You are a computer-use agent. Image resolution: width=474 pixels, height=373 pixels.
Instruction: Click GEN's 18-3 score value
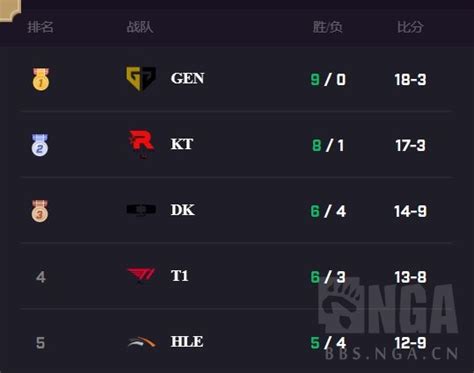pyautogui.click(x=410, y=80)
